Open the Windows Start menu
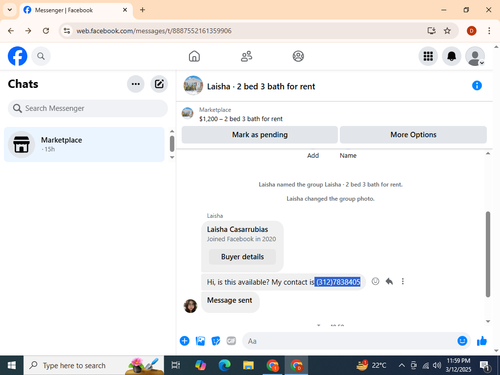The height and width of the screenshot is (375, 500). tap(12, 365)
